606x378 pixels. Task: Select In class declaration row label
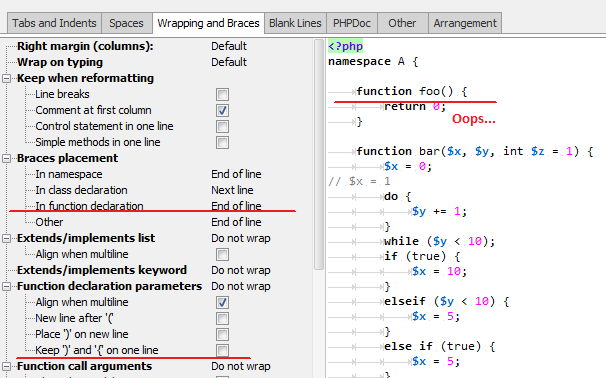(81, 190)
